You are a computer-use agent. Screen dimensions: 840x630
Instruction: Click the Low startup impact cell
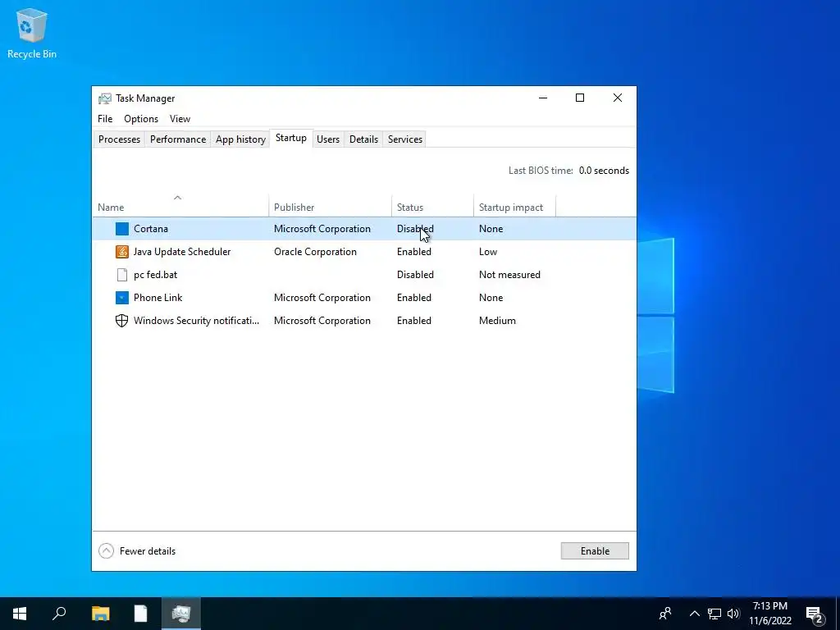[488, 252]
